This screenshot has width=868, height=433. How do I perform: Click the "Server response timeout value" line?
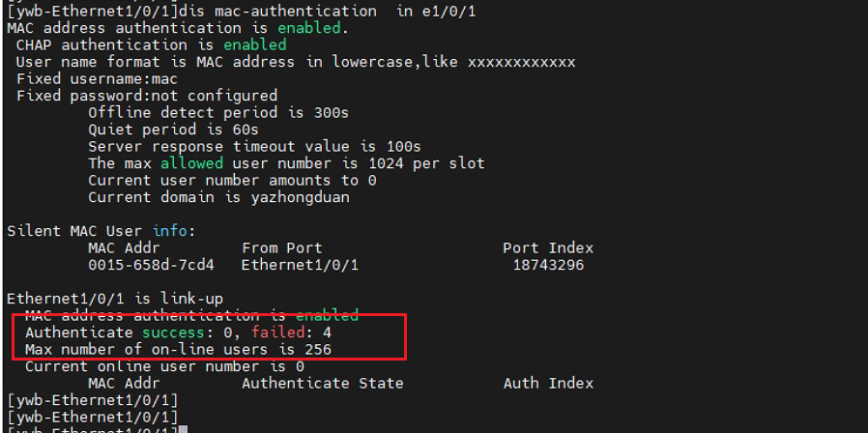click(254, 146)
